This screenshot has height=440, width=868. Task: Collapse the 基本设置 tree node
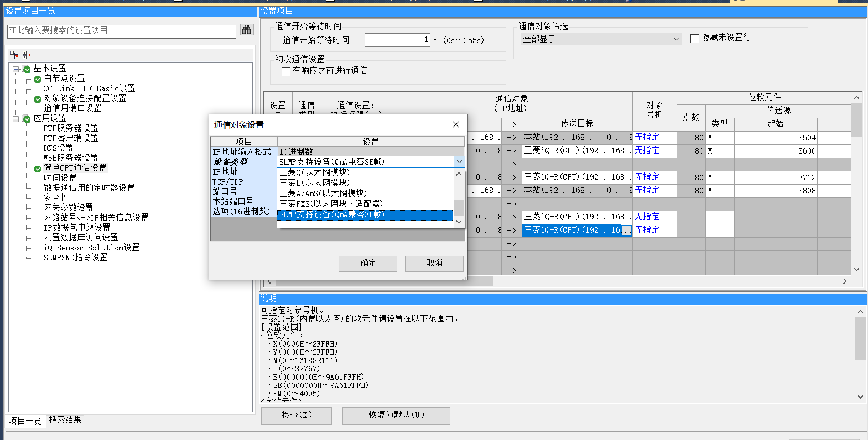[x=16, y=69]
